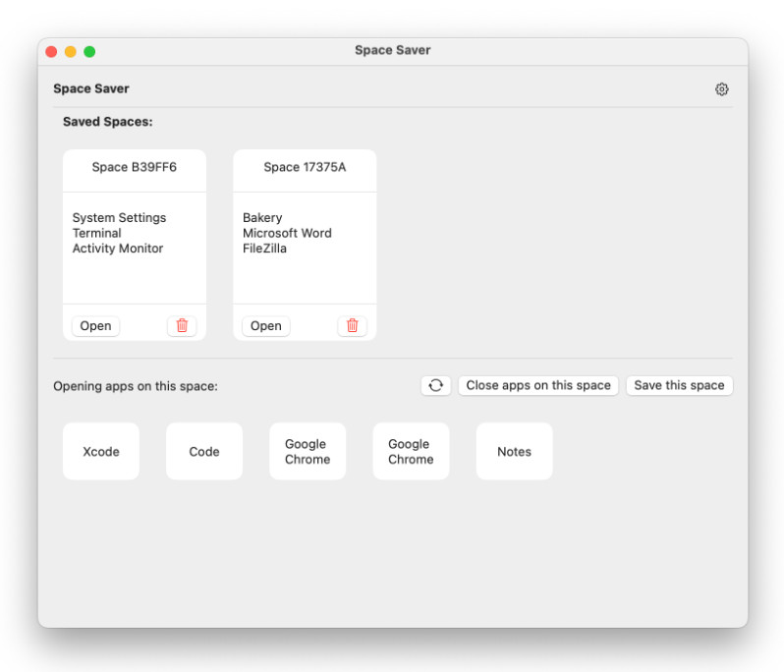Click the Space B39FF6 card title
The height and width of the screenshot is (672, 784).
[134, 167]
